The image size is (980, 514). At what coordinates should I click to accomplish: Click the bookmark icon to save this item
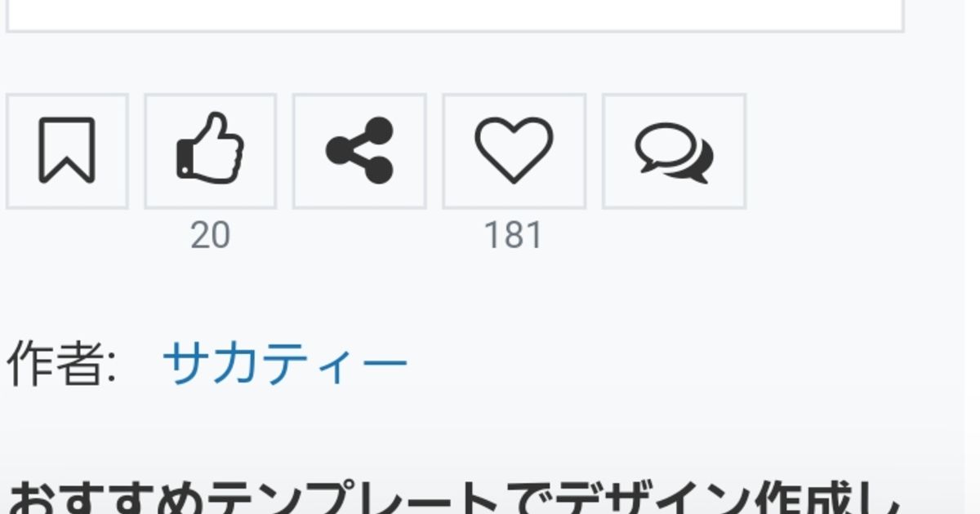tap(67, 151)
